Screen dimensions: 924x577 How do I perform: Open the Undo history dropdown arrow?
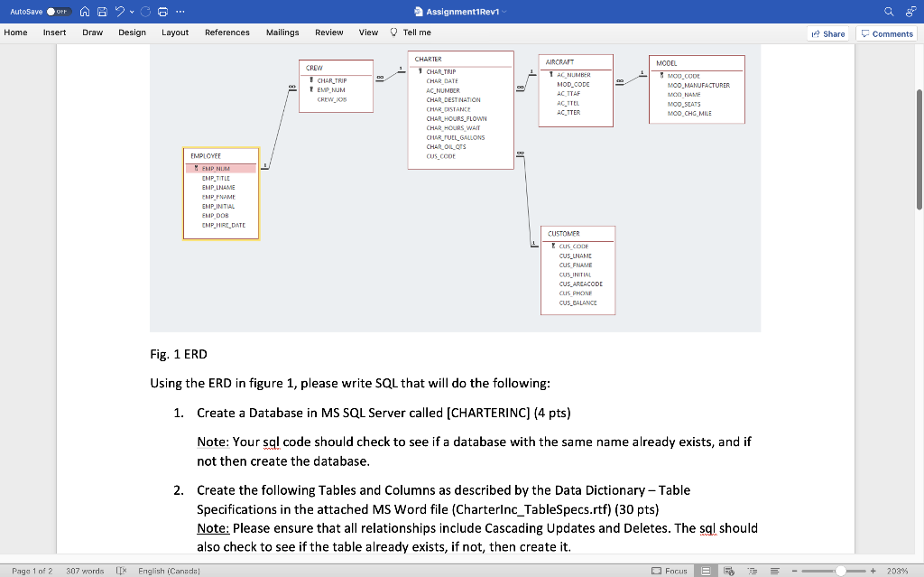[x=132, y=11]
